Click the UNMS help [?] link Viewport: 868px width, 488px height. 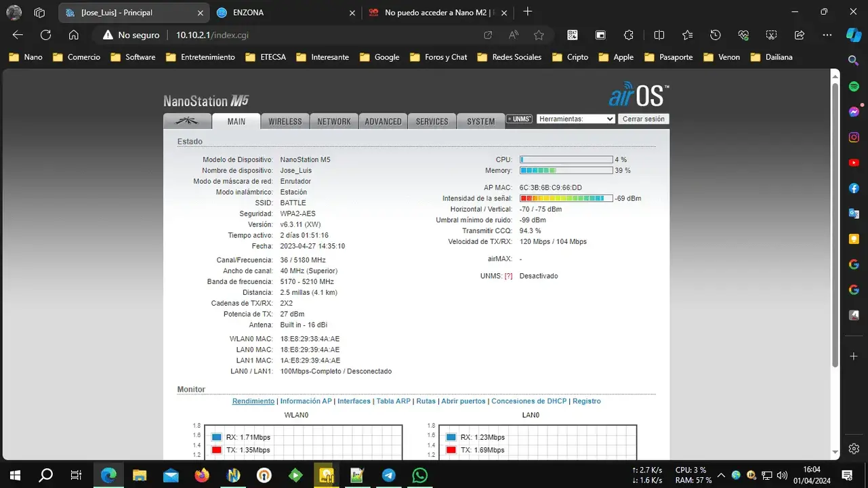pyautogui.click(x=508, y=277)
